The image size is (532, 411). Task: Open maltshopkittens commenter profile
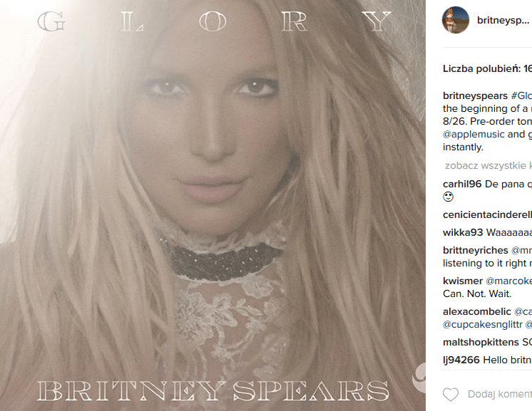(481, 342)
